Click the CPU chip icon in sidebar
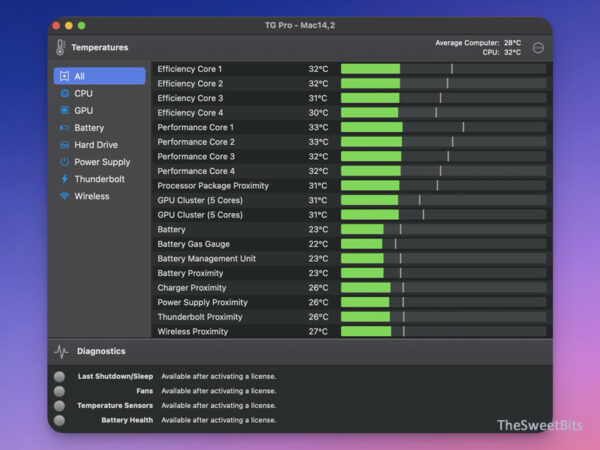Viewport: 600px width, 450px height. pyautogui.click(x=64, y=93)
